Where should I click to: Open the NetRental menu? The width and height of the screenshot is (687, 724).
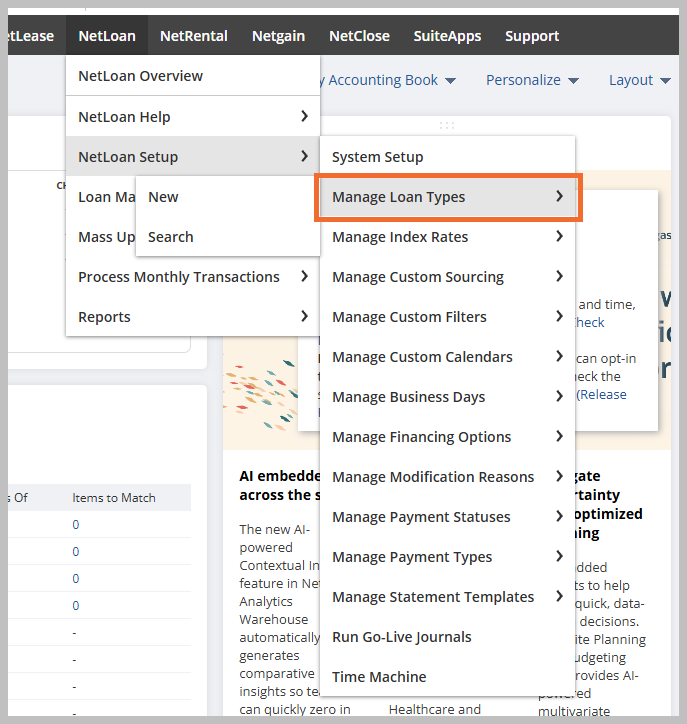pos(193,36)
